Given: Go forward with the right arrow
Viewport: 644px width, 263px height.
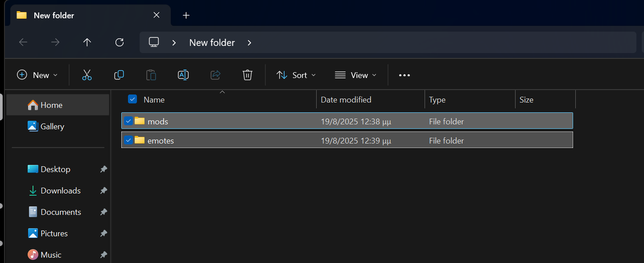Looking at the screenshot, I should tap(55, 43).
